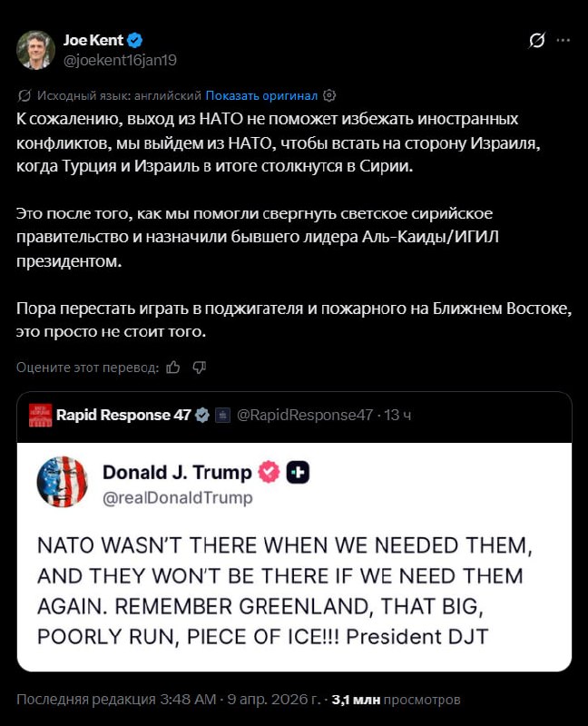Open the @RapidResponse47 handle

point(304,415)
